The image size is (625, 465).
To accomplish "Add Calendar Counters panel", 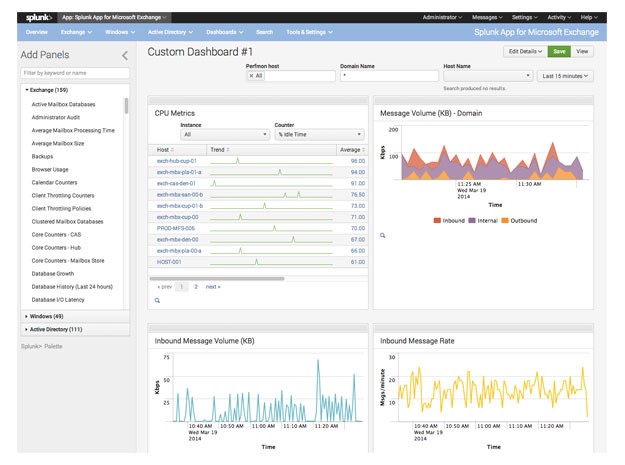I will (x=54, y=182).
